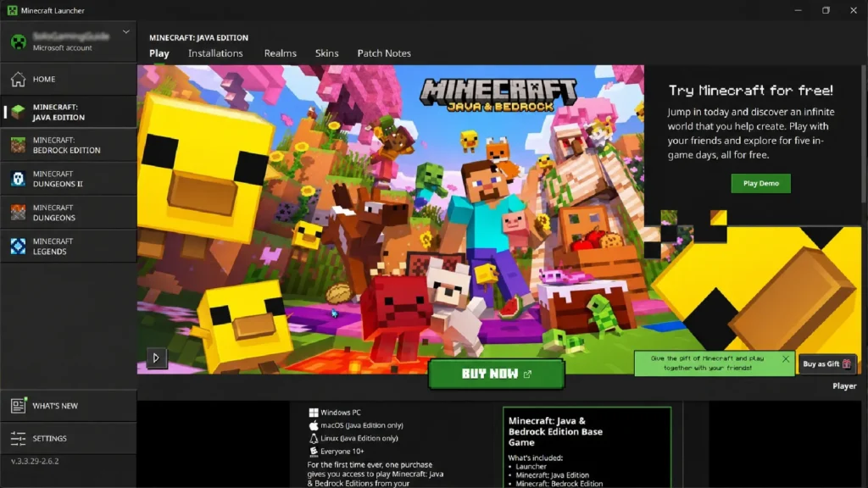The height and width of the screenshot is (488, 868).
Task: Click the Everyone 10+ rating icon
Action: coord(314,452)
